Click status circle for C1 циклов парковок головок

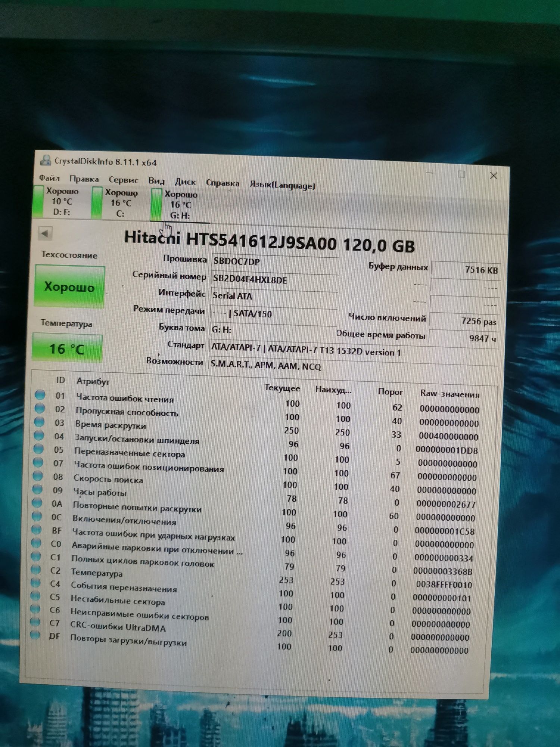click(x=36, y=556)
